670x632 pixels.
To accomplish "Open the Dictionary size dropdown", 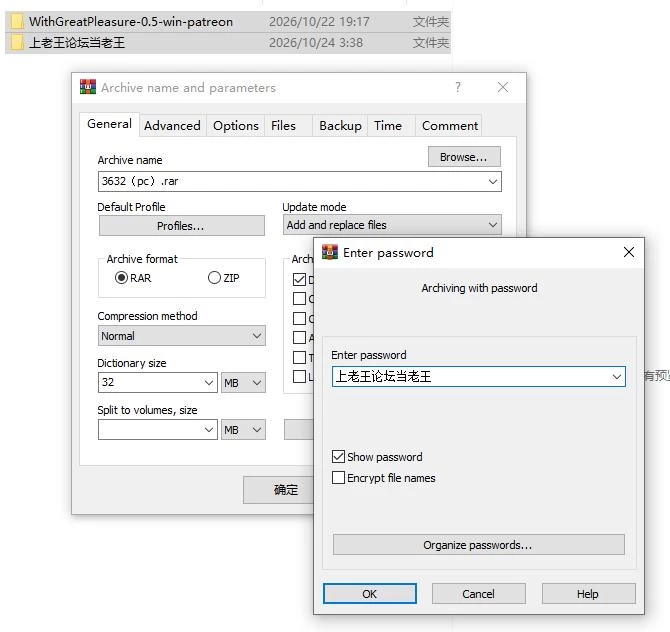I will coord(158,382).
